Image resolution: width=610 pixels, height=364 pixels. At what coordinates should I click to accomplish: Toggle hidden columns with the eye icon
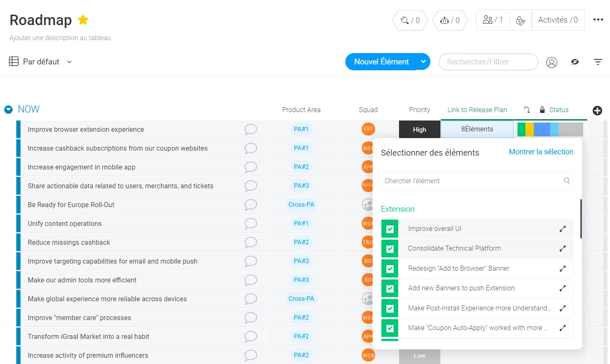[575, 62]
